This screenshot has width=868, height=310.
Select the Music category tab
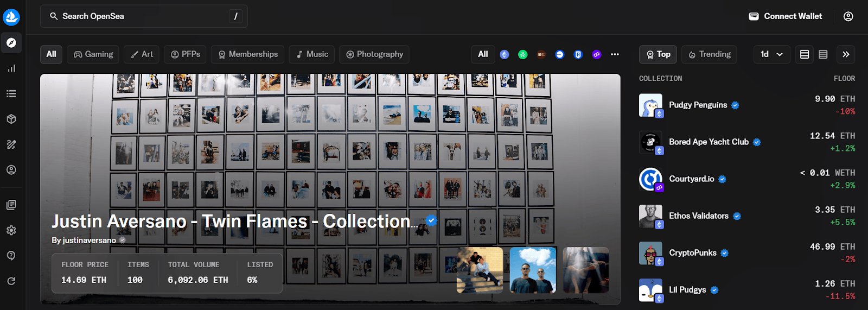point(311,54)
